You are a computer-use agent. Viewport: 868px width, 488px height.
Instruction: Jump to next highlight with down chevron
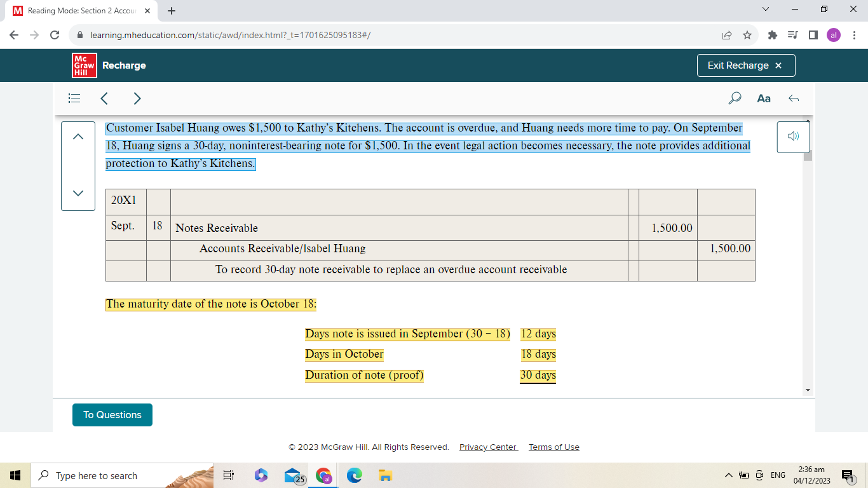tap(78, 193)
